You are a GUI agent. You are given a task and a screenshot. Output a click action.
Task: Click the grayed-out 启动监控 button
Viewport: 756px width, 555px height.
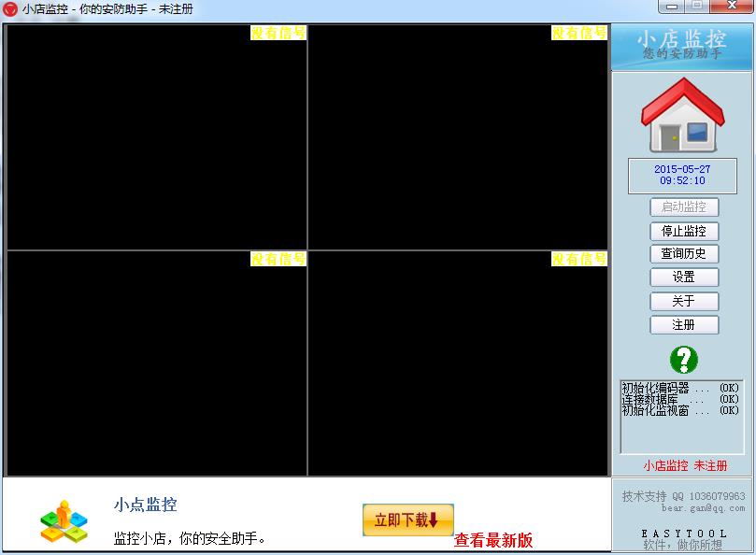coord(683,206)
